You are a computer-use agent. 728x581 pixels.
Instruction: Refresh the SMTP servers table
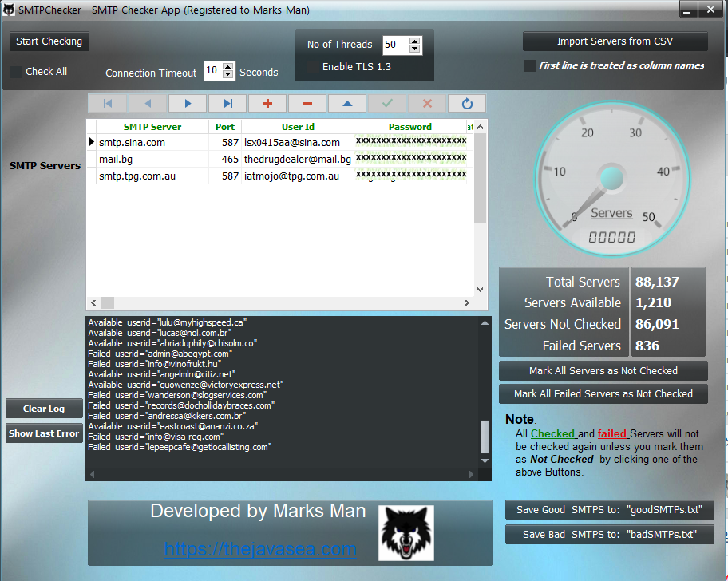[467, 104]
